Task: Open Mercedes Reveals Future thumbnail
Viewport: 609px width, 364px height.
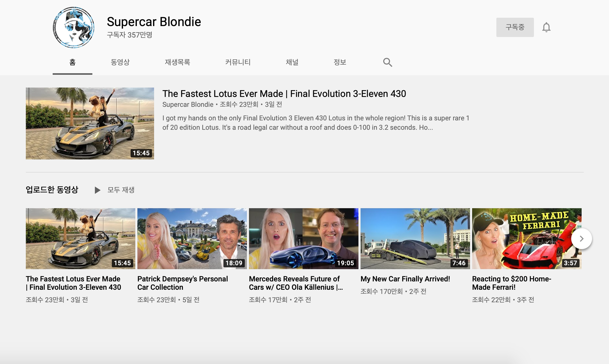Action: tap(303, 238)
